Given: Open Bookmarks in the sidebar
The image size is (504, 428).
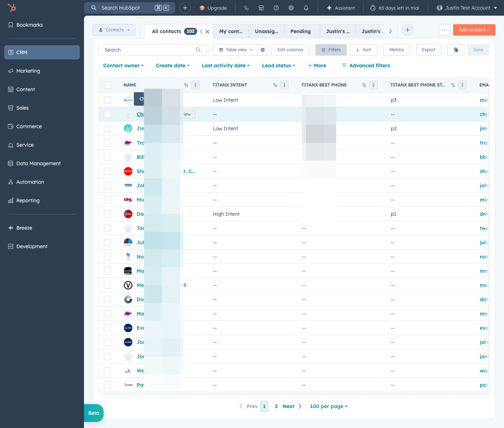Looking at the screenshot, I should (x=42, y=25).
